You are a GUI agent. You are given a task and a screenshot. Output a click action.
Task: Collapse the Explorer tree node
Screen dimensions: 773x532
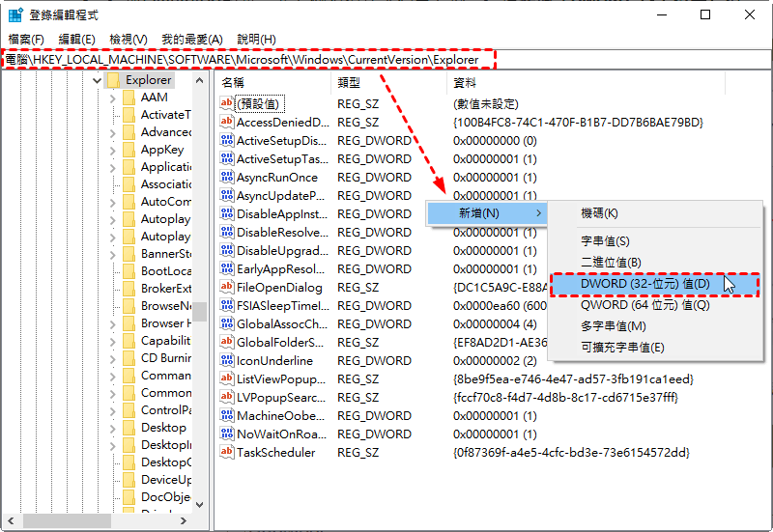pos(97,80)
